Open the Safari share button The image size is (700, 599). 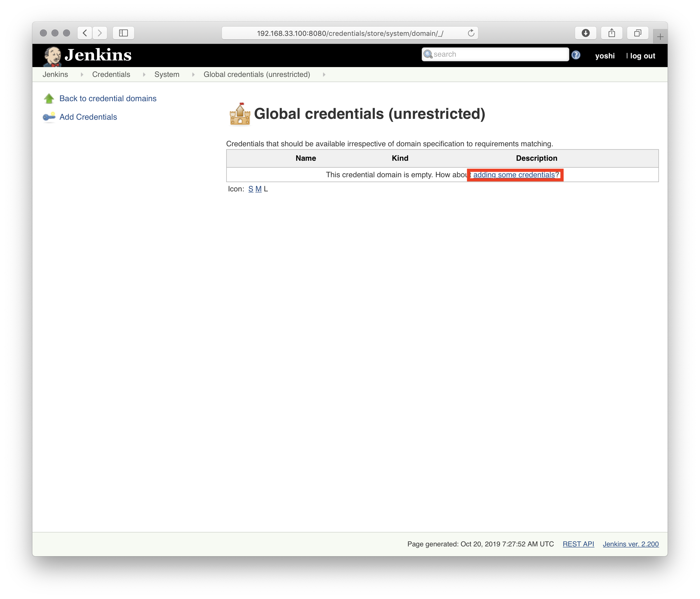point(611,33)
